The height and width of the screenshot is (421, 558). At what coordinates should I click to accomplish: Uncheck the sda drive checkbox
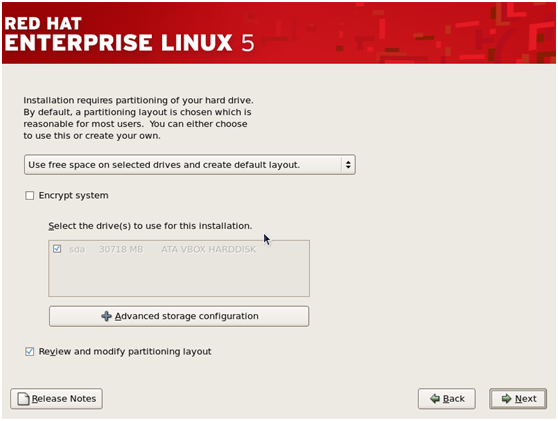coord(57,249)
